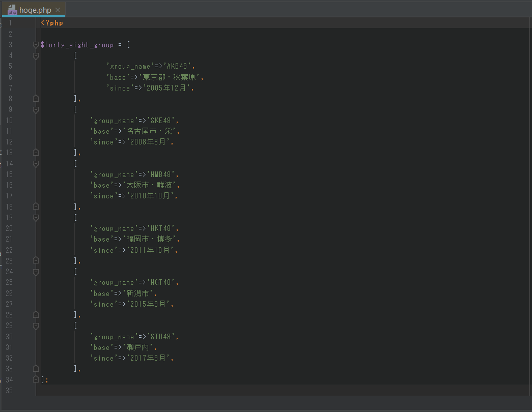The image size is (532, 412).
Task: Click the '新潟市' string
Action: coord(138,293)
